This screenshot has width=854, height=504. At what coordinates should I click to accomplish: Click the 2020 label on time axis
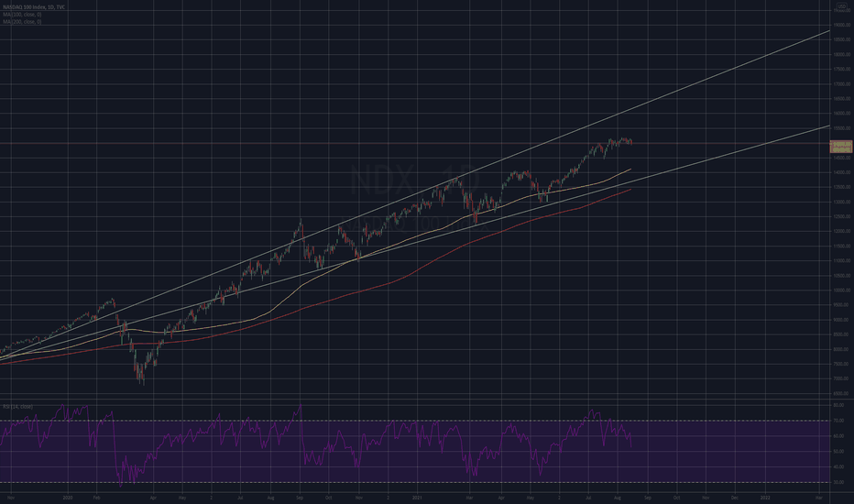68,498
